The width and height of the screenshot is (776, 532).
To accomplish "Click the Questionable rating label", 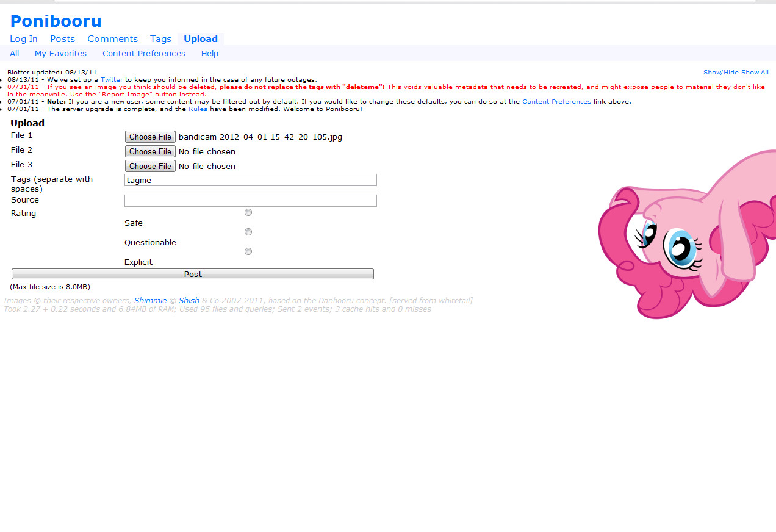I will click(x=150, y=243).
